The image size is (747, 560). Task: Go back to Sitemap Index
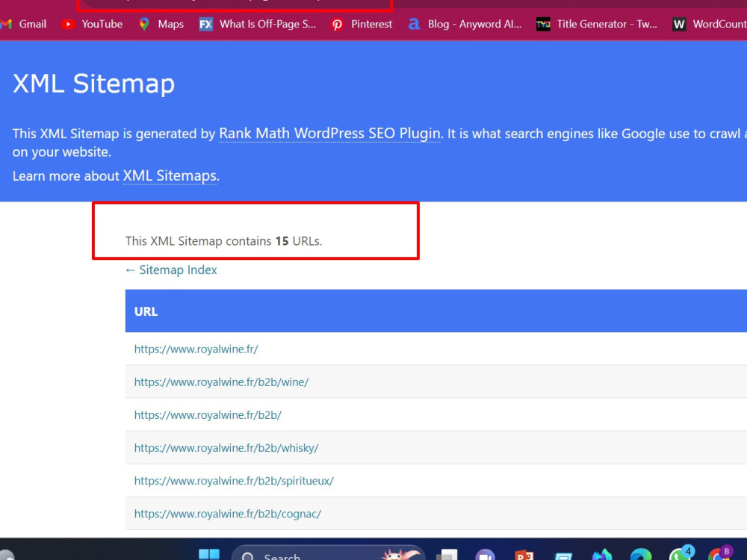(x=171, y=270)
